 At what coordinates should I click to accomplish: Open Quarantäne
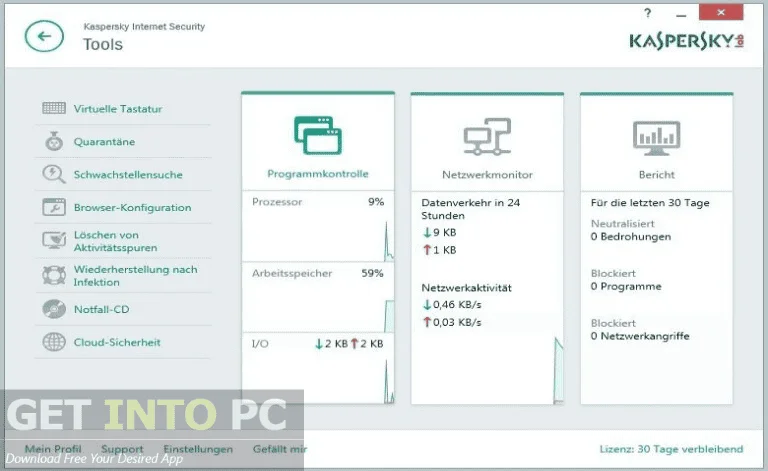[x=104, y=141]
